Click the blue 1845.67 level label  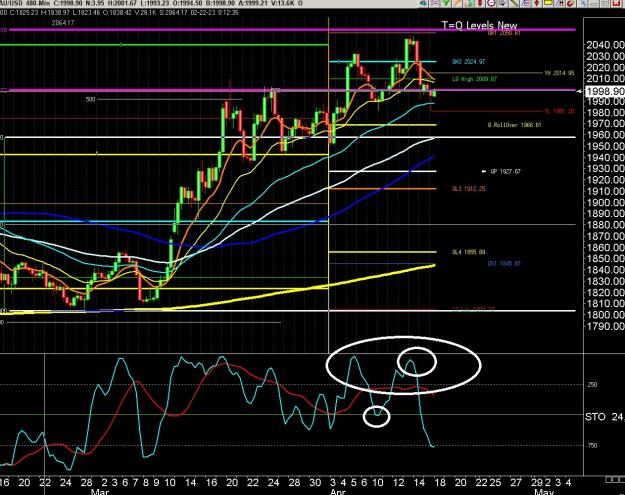[504, 263]
